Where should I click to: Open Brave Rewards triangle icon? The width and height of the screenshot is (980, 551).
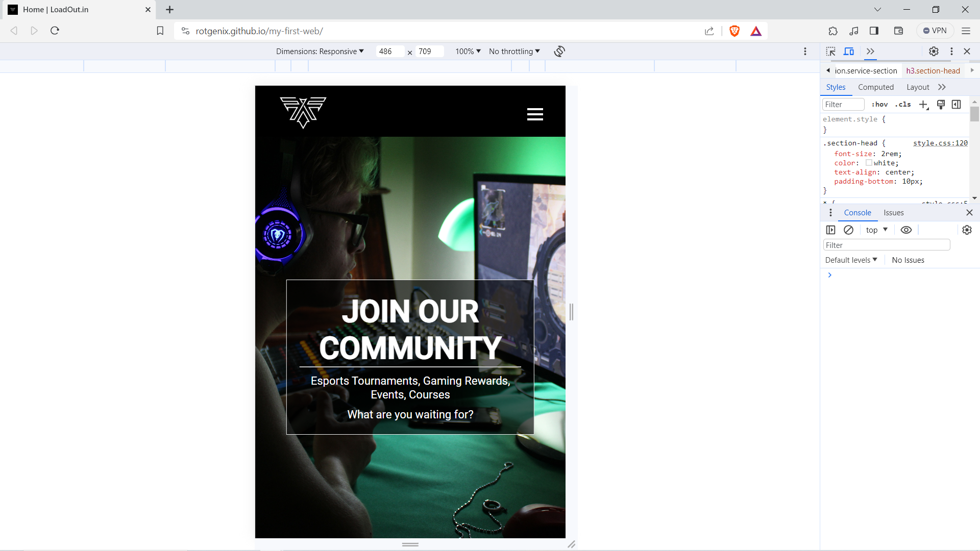point(756,31)
